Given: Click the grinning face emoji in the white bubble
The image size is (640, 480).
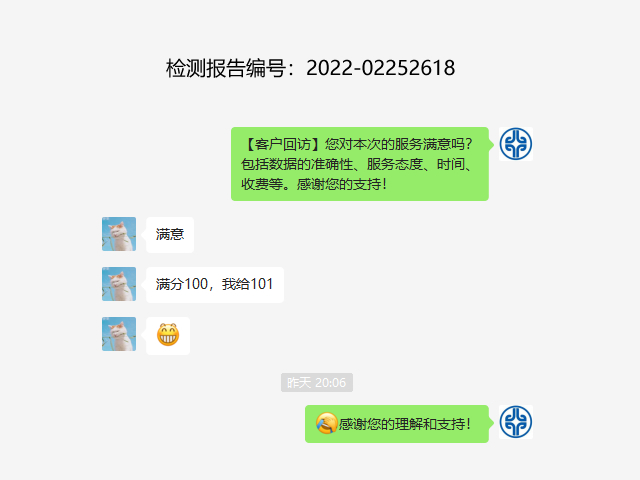Looking at the screenshot, I should (x=168, y=335).
